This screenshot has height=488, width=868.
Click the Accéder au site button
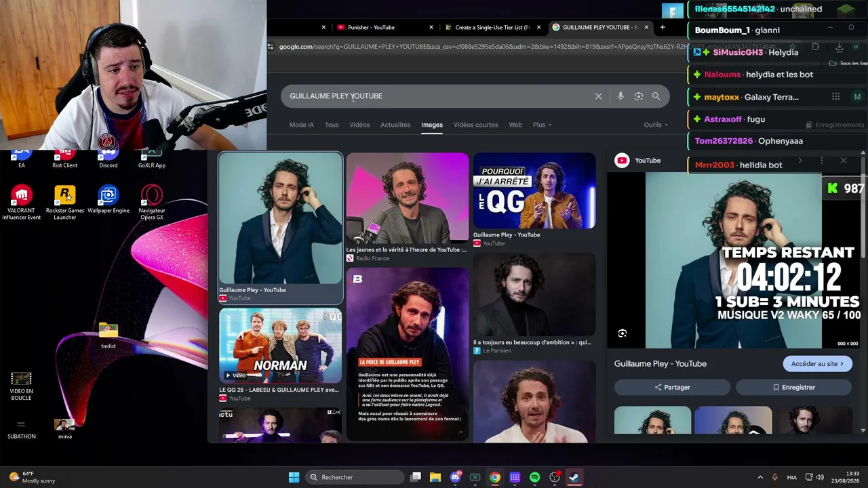click(x=817, y=364)
